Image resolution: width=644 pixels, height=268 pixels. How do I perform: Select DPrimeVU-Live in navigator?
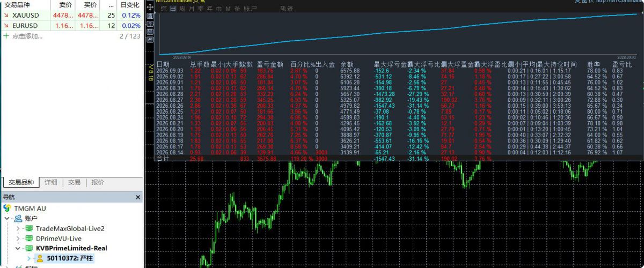click(58, 238)
